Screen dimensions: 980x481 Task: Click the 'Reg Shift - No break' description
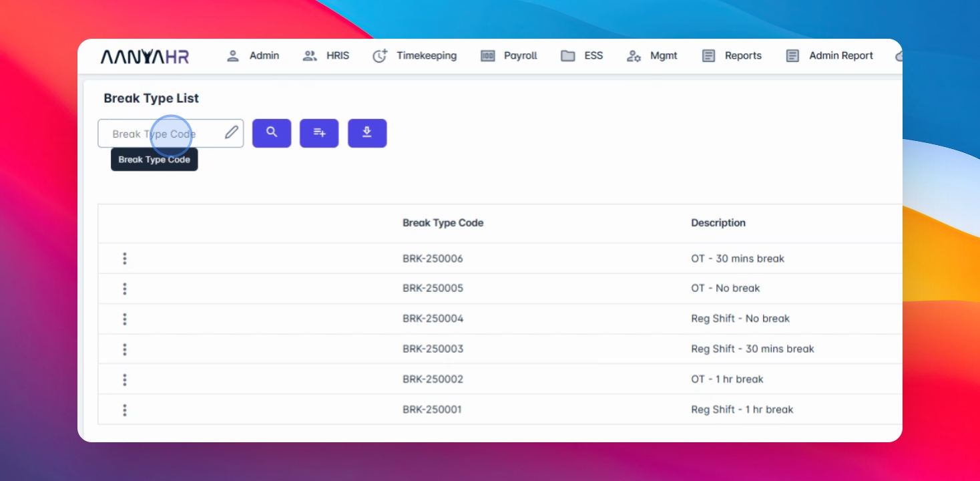740,319
